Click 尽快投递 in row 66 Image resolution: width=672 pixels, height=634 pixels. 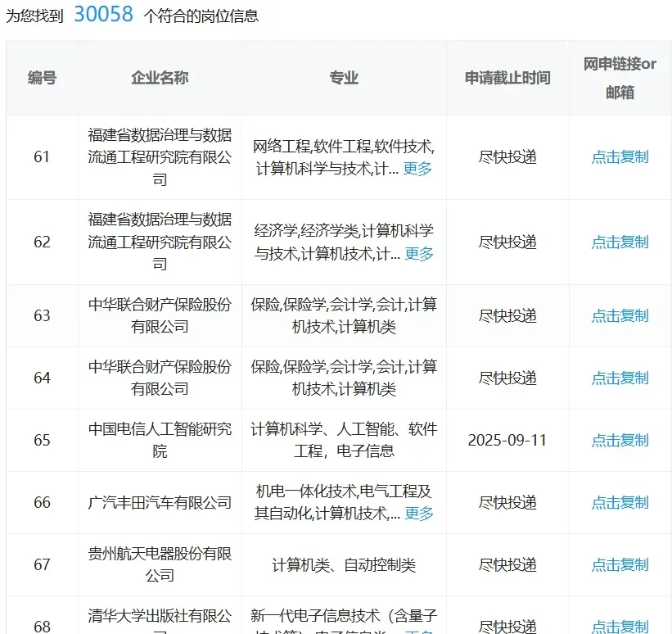tap(507, 502)
